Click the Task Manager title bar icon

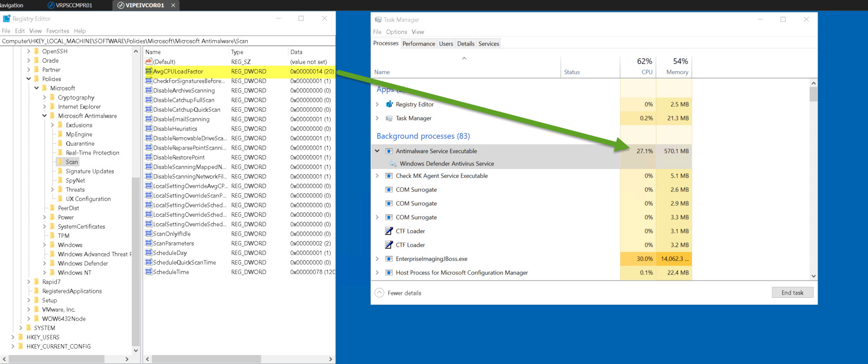(378, 20)
